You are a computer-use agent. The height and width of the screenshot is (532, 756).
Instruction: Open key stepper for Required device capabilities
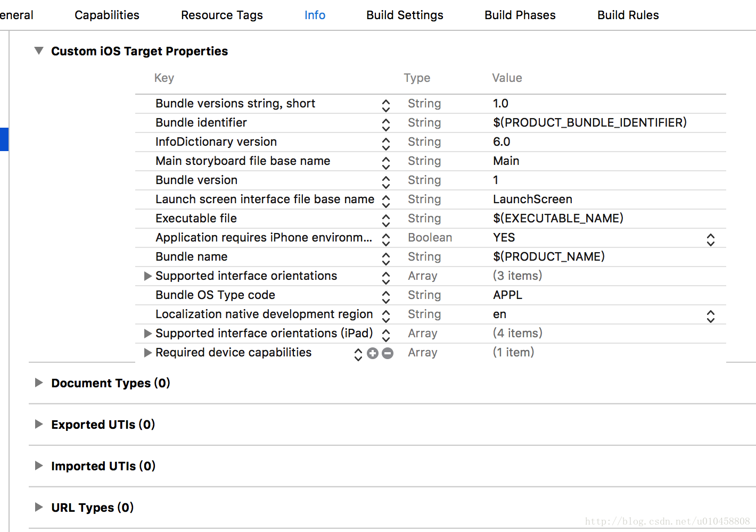[358, 354]
